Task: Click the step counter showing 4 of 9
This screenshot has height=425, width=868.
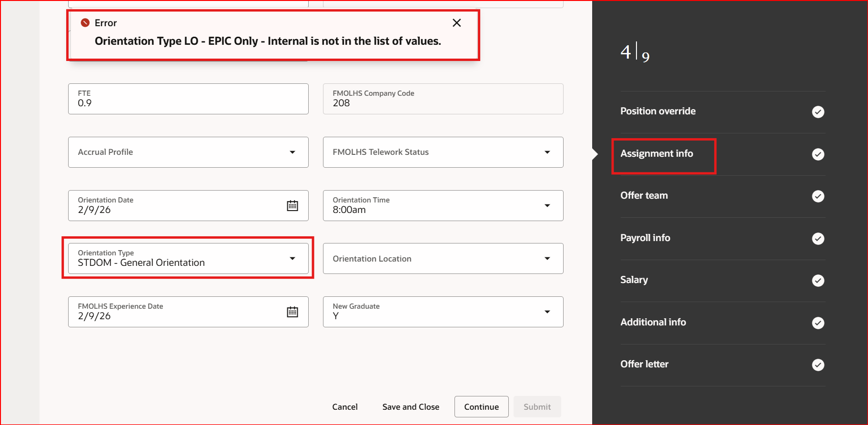Action: pyautogui.click(x=635, y=52)
